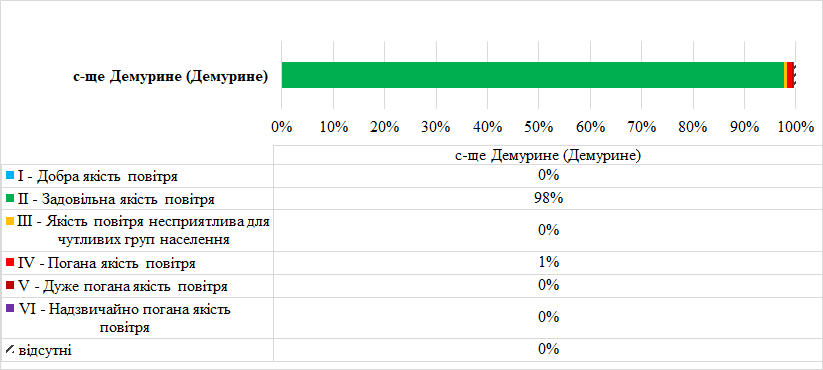The height and width of the screenshot is (370, 823).
Task: Select the dark red swatch for category V
Action: tap(9, 285)
